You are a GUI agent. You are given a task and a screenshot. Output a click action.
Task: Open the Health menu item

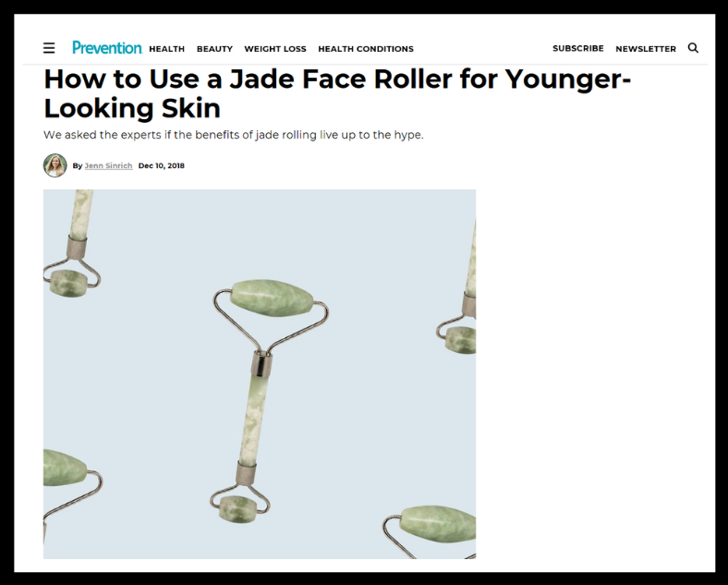166,49
